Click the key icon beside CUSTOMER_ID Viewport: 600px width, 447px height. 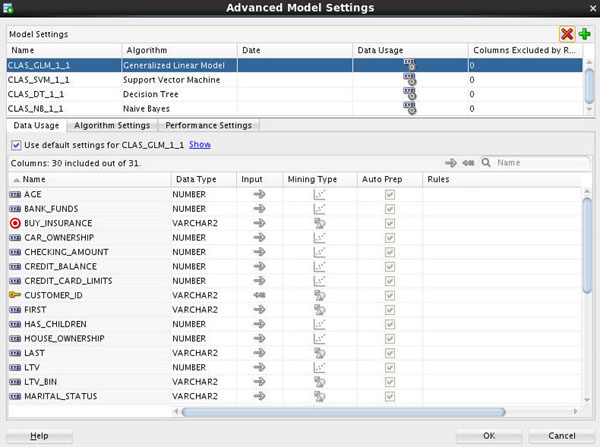pos(15,295)
